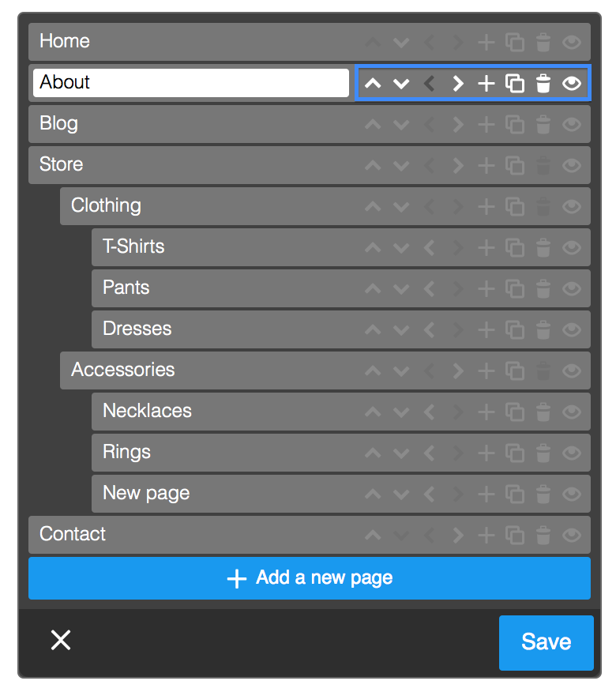616x692 pixels.
Task: Toggle visibility of the About page
Action: tap(572, 84)
